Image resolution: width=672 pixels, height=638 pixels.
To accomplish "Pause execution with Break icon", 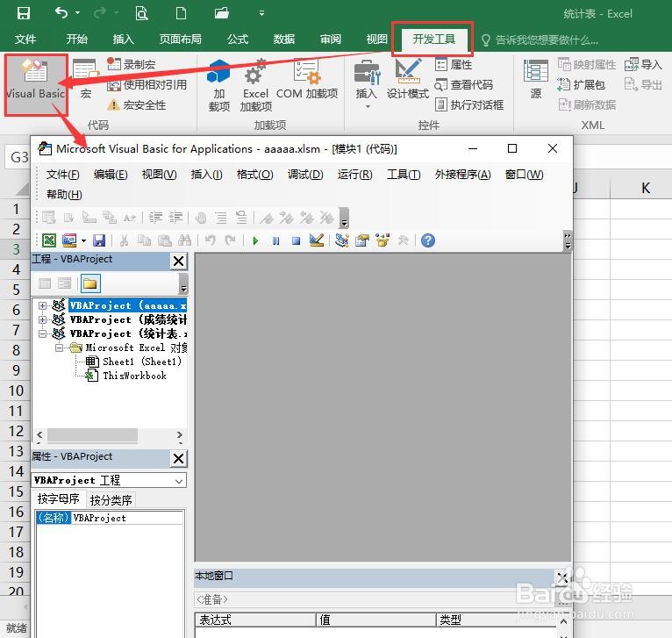I will point(275,240).
